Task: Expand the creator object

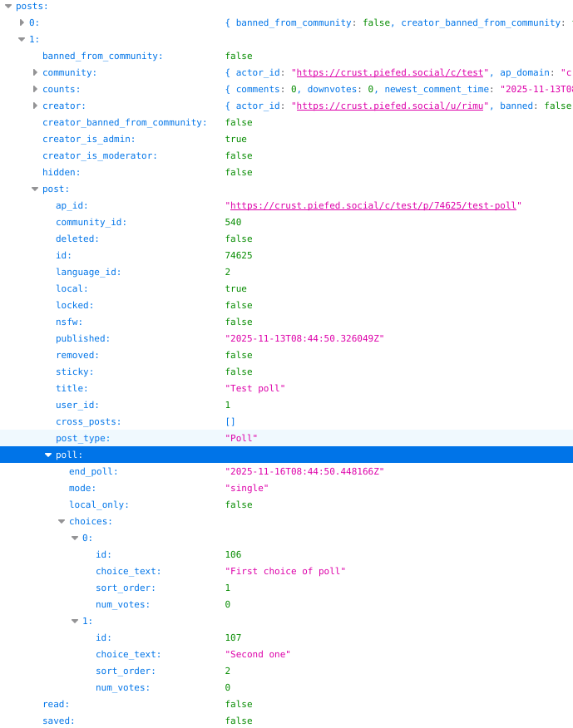Action: [x=35, y=106]
